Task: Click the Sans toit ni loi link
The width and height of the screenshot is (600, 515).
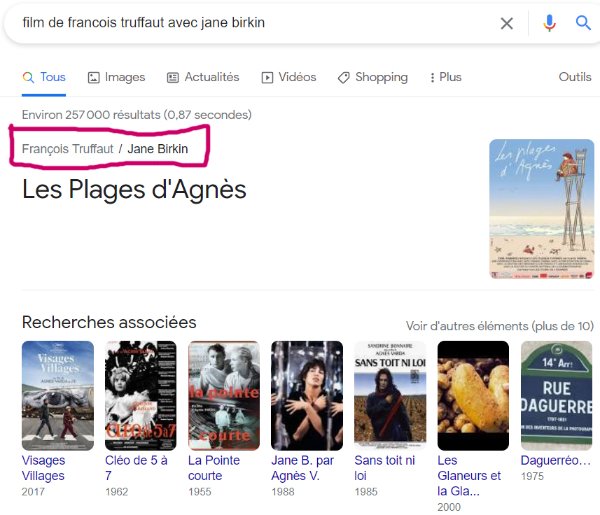Action: coord(384,468)
